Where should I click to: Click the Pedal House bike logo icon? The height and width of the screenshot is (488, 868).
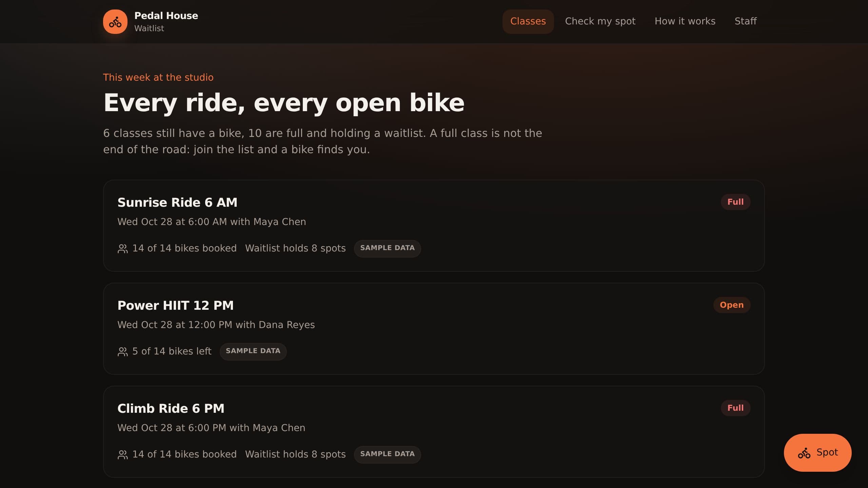(x=115, y=22)
